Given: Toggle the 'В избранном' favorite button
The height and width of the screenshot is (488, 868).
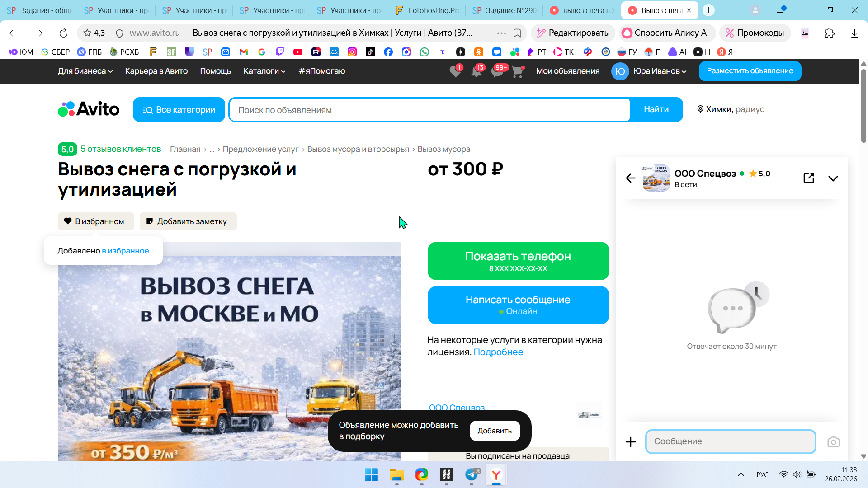Looking at the screenshot, I should point(96,221).
